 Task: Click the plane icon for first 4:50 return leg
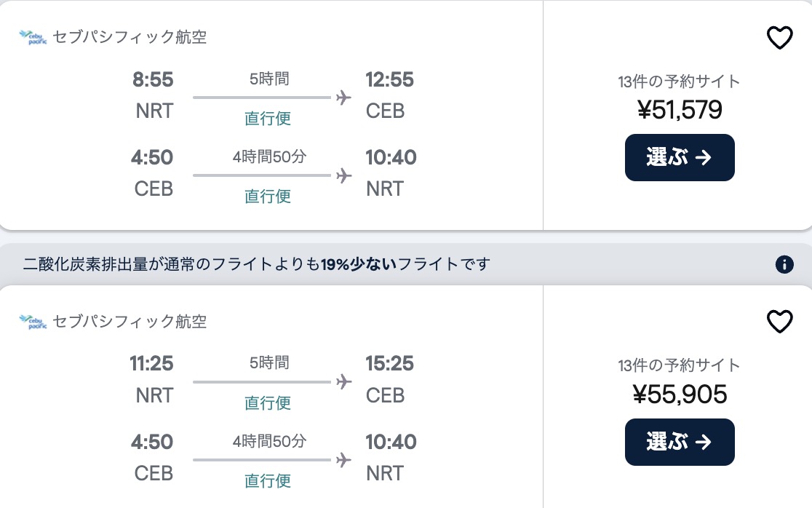[343, 175]
